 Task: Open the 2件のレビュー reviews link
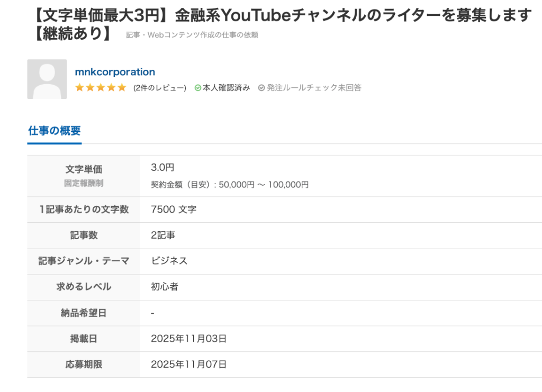click(x=159, y=88)
